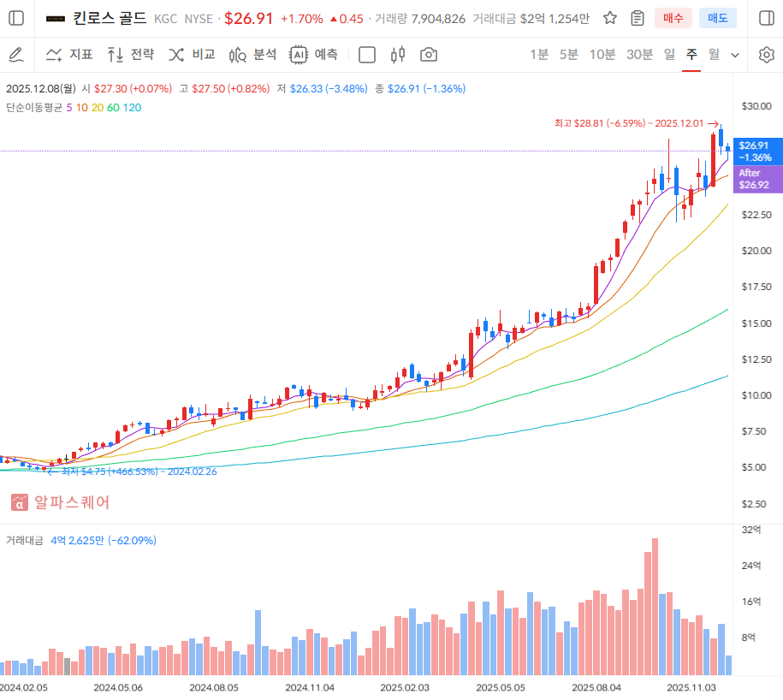Open the 비교 compare tool

coord(192,55)
